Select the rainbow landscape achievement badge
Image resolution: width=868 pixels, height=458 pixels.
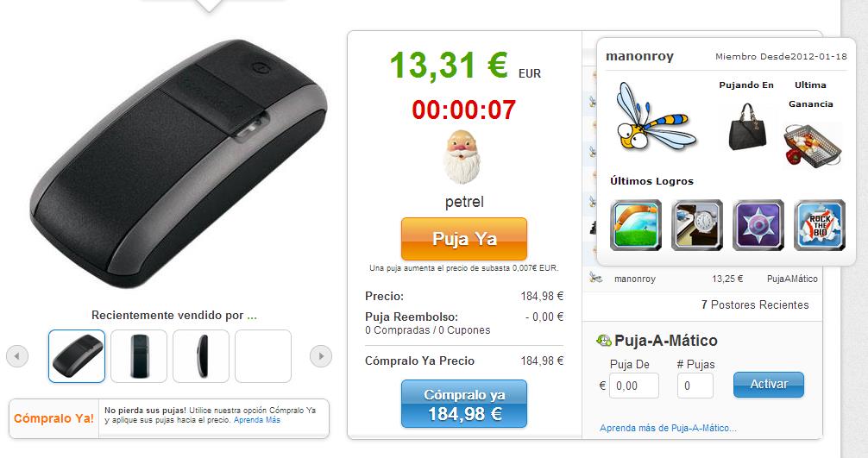pos(636,225)
